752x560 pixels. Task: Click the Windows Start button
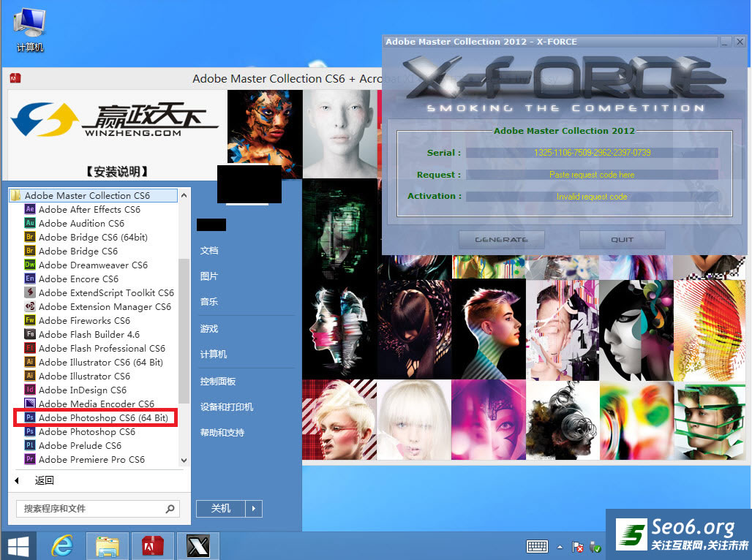click(x=18, y=547)
